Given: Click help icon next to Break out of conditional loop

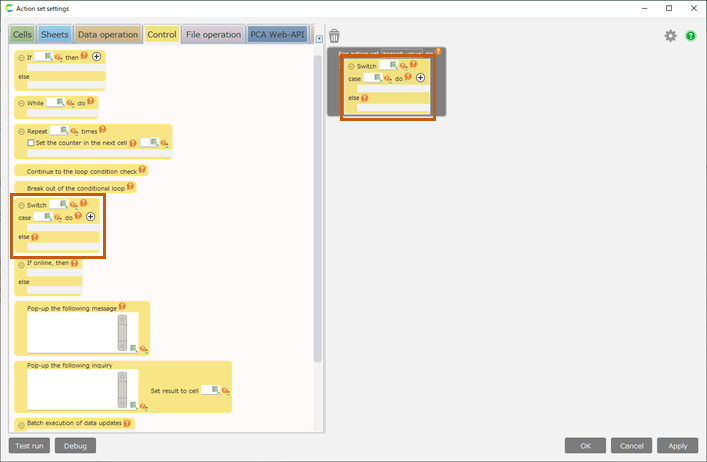Looking at the screenshot, I should click(131, 187).
